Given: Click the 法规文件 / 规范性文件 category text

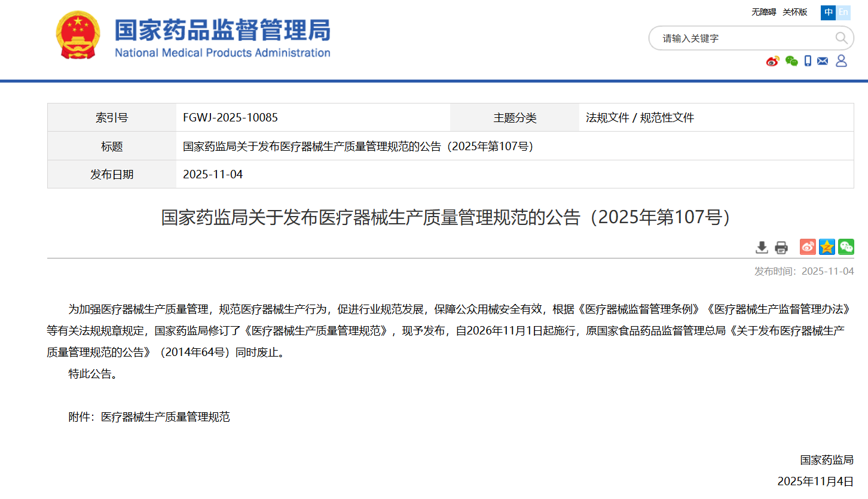Looking at the screenshot, I should point(640,118).
